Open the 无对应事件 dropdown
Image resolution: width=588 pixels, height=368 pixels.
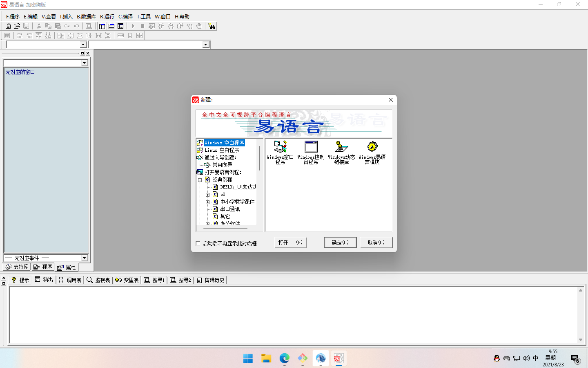tap(84, 258)
